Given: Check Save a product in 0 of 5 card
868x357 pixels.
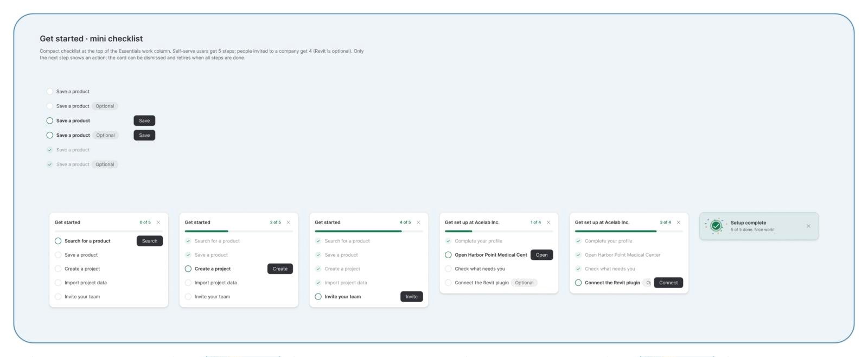Looking at the screenshot, I should click(58, 255).
